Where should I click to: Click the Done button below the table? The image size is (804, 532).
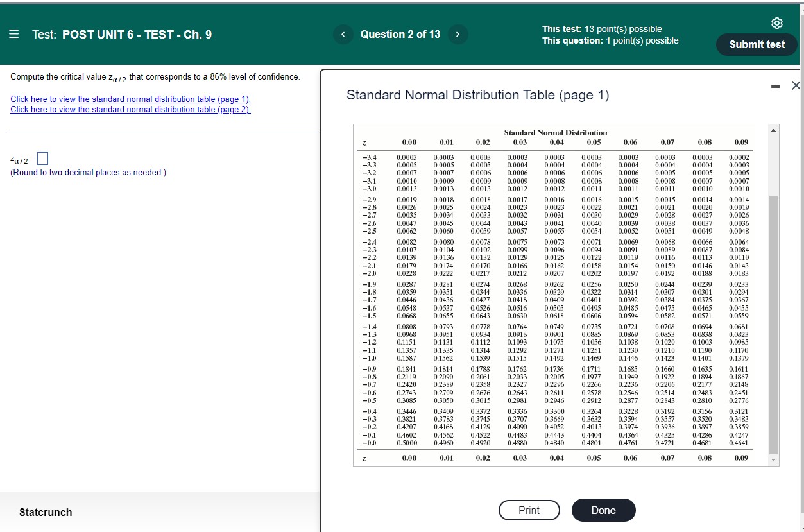(603, 510)
